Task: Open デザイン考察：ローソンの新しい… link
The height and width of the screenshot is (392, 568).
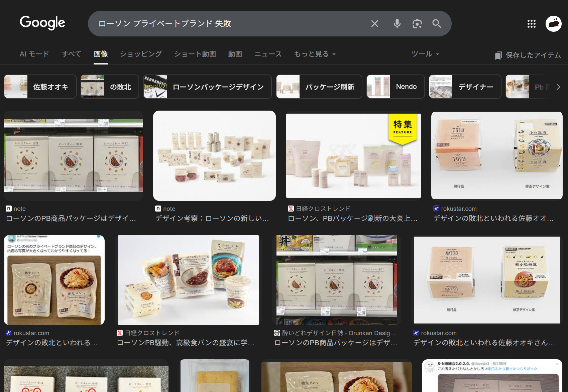Action: pos(212,219)
